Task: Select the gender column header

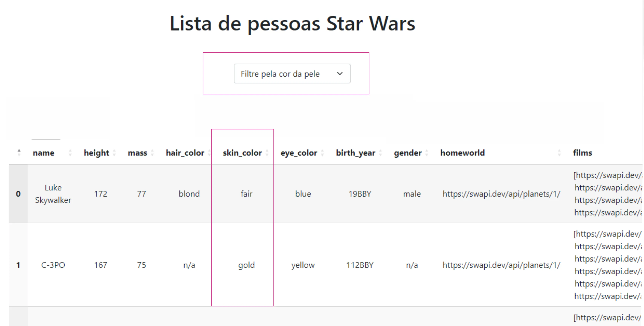Action: pyautogui.click(x=407, y=153)
